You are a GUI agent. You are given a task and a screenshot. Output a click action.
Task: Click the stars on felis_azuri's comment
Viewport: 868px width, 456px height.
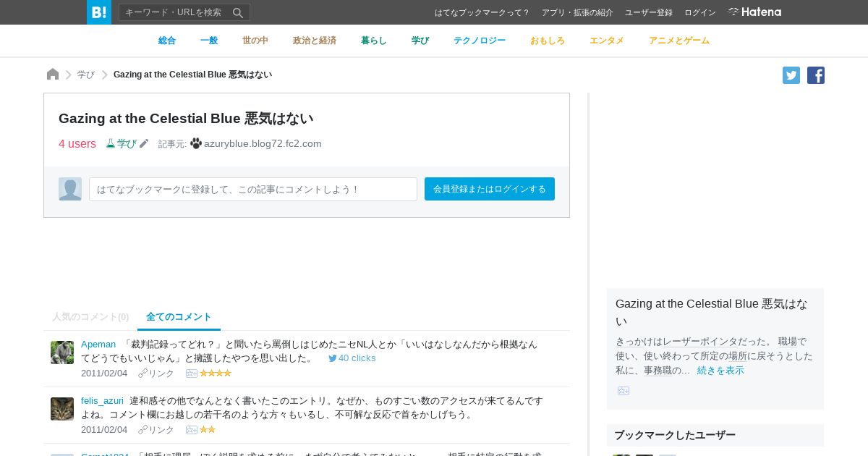pyautogui.click(x=208, y=430)
